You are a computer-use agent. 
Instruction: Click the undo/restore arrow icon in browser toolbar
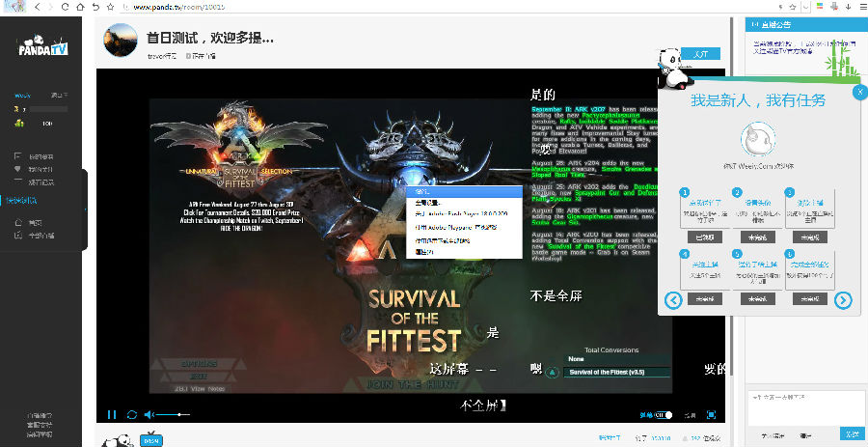[95, 7]
